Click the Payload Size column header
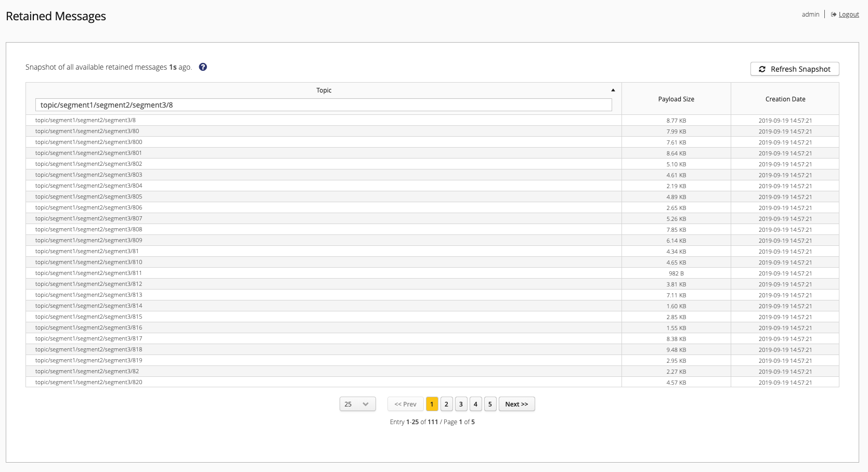868x472 pixels. coord(676,99)
